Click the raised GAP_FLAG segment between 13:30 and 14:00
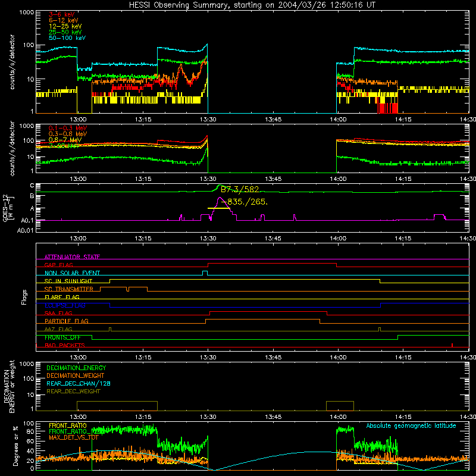 point(272,264)
